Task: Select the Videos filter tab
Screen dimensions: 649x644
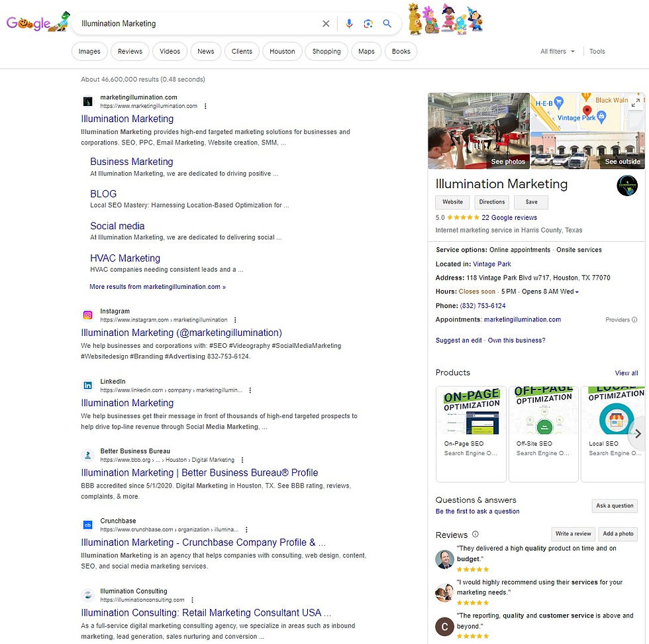Action: tap(170, 52)
